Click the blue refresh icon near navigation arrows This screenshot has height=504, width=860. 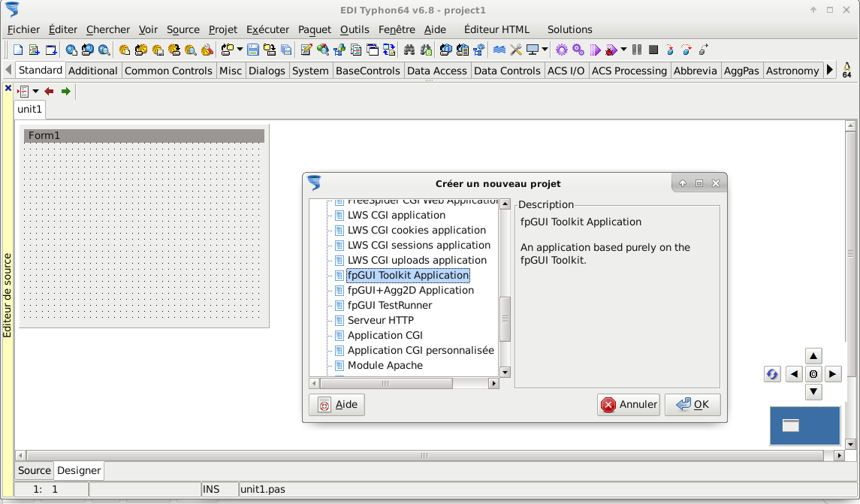coord(772,374)
